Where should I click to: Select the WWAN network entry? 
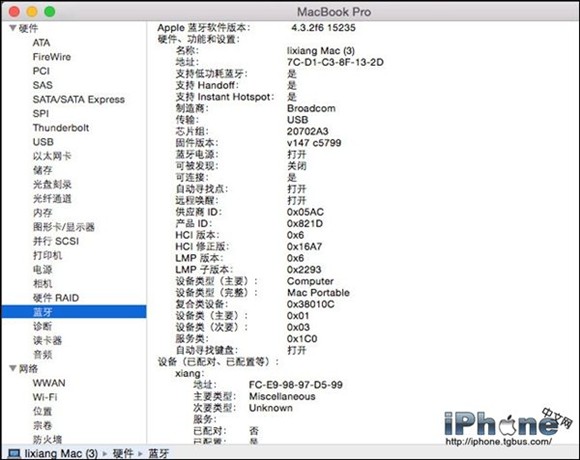(x=49, y=383)
